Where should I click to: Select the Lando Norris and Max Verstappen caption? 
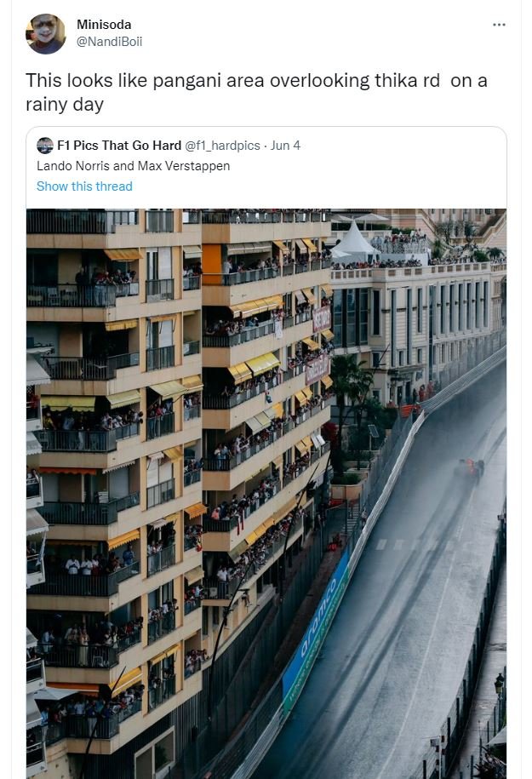tap(133, 166)
